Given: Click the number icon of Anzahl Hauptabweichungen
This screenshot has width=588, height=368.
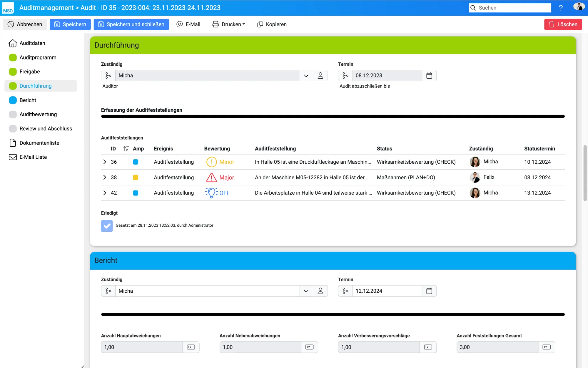Looking at the screenshot, I should click(191, 347).
